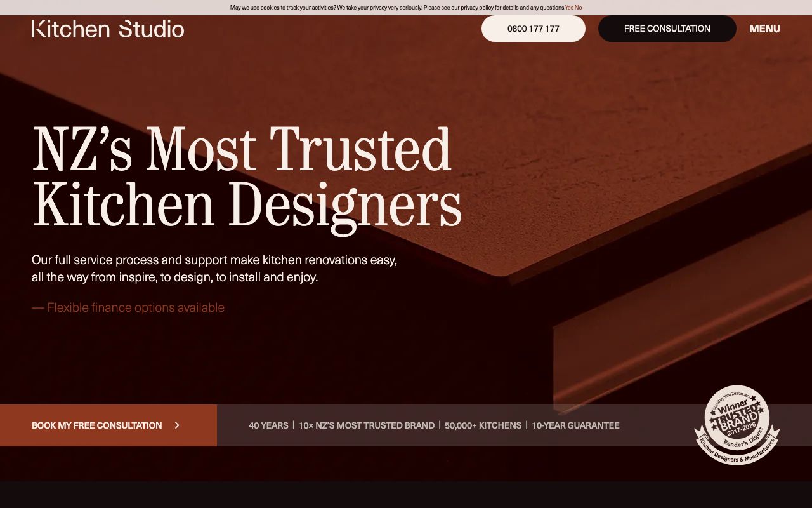Call the 0800 177 177 phone button
812x508 pixels.
click(534, 29)
